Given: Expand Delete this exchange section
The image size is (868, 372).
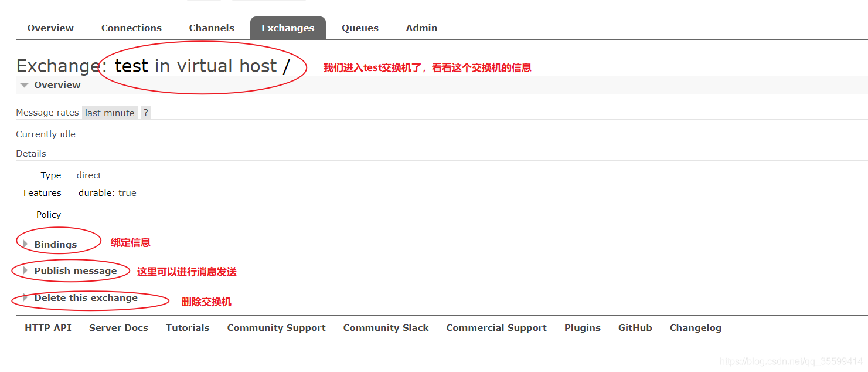Looking at the screenshot, I should pyautogui.click(x=80, y=298).
